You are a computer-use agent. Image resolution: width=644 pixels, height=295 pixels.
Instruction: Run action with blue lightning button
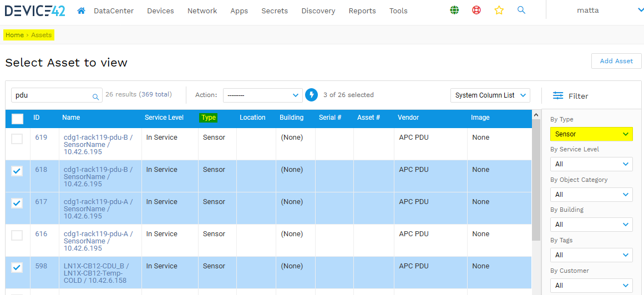coord(312,95)
